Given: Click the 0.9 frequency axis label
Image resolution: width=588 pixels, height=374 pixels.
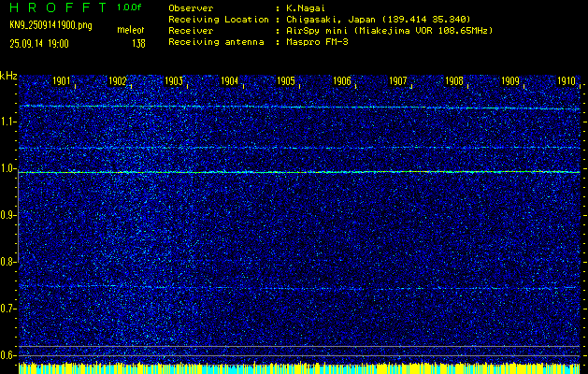Looking at the screenshot, I should point(7,215).
